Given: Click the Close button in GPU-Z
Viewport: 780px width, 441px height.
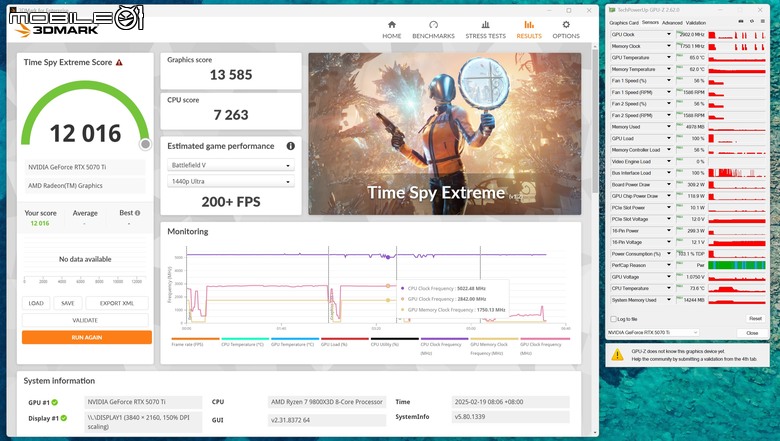Looking at the screenshot, I should click(x=752, y=333).
